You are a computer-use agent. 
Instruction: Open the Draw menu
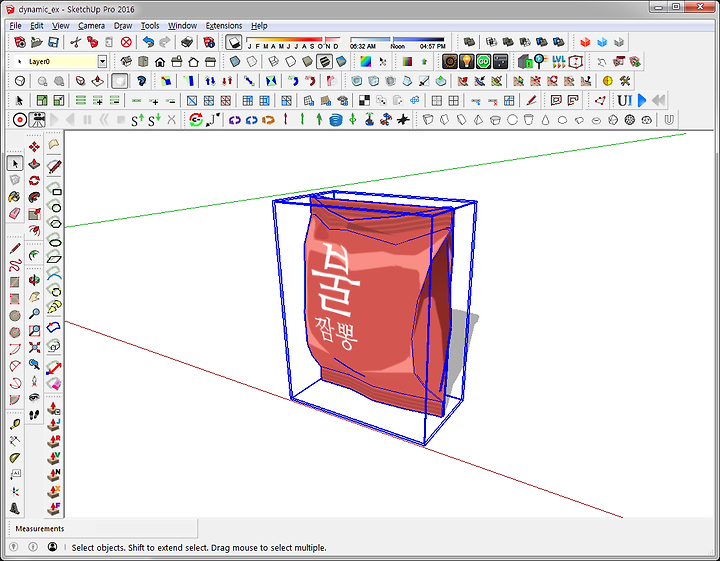(x=123, y=26)
